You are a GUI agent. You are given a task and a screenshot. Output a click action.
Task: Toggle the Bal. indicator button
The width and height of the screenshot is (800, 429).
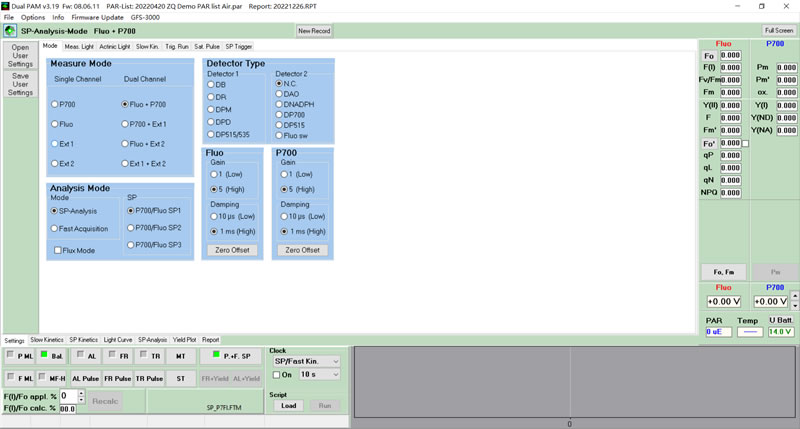[52, 356]
